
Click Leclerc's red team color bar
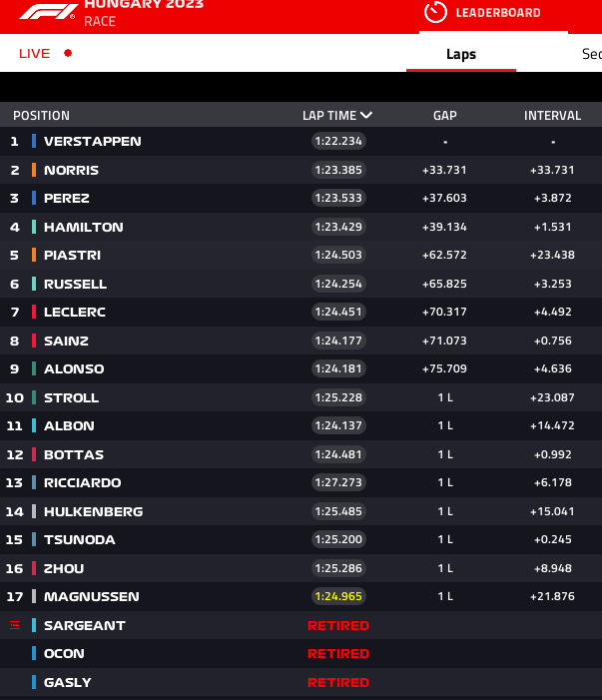[34, 312]
